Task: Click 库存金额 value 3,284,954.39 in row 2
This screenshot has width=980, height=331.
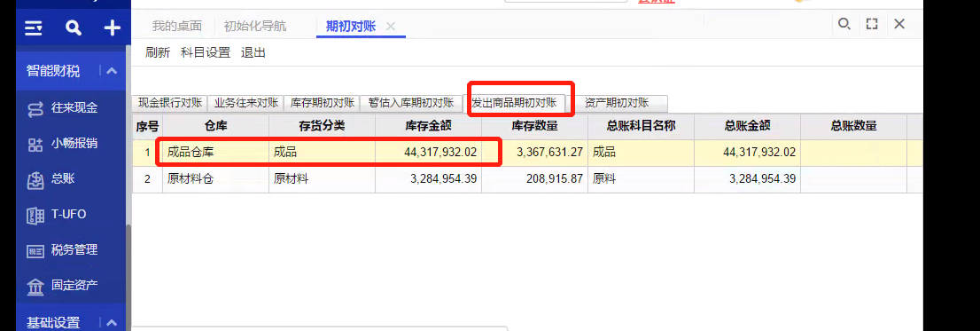Action: click(x=444, y=179)
